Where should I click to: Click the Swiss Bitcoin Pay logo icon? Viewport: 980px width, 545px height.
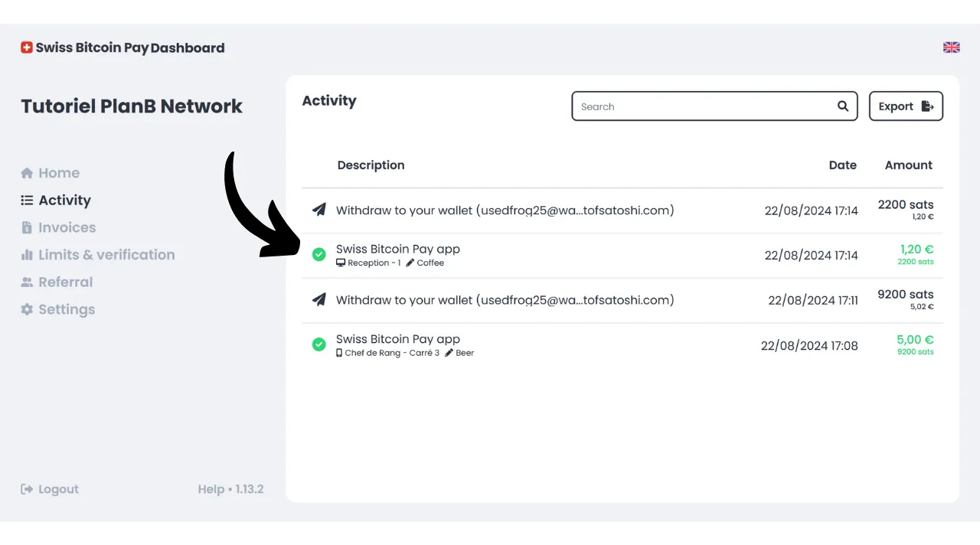(27, 47)
